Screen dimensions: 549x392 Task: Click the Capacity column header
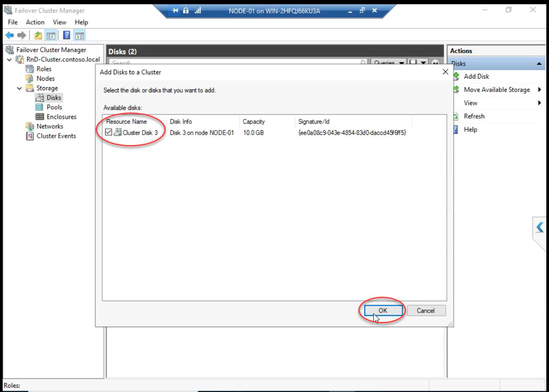(267, 122)
